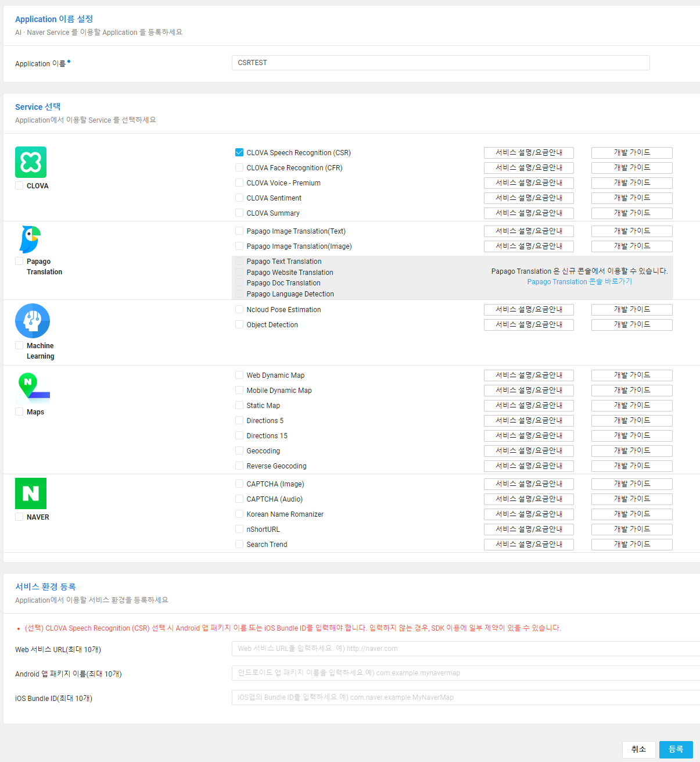View 서비스 설명/요금안내 for Static Map

pos(529,406)
